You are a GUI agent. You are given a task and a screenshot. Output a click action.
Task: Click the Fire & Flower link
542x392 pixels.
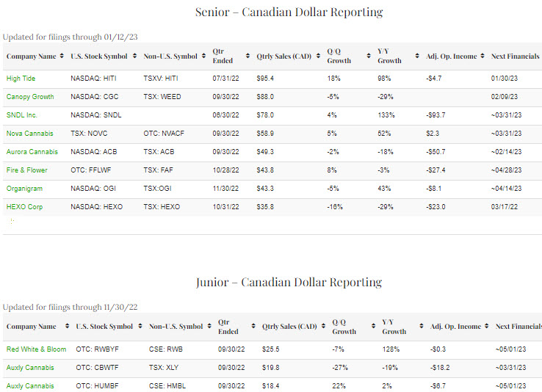point(26,170)
